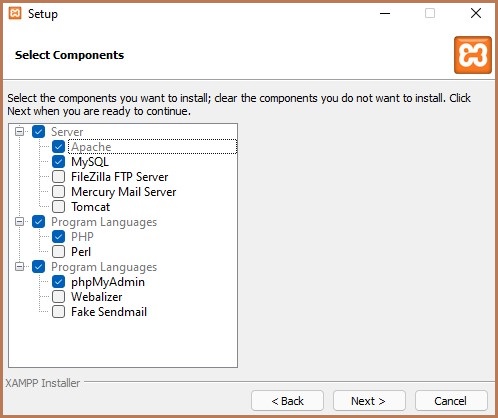The height and width of the screenshot is (418, 498).
Task: Select the MySQL tree label
Action: tap(90, 162)
